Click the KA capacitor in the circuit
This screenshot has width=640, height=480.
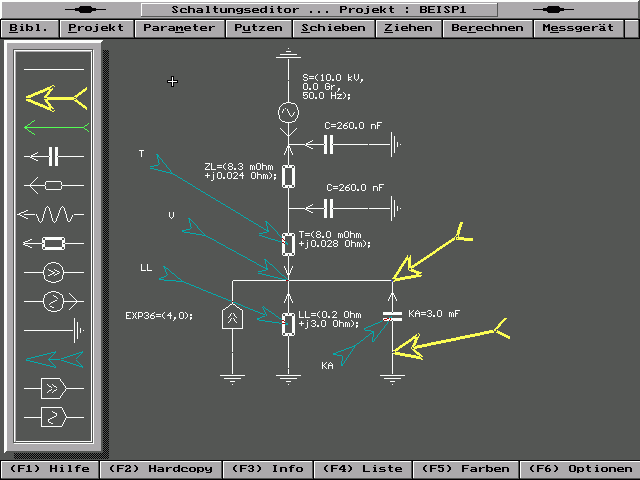click(394, 317)
